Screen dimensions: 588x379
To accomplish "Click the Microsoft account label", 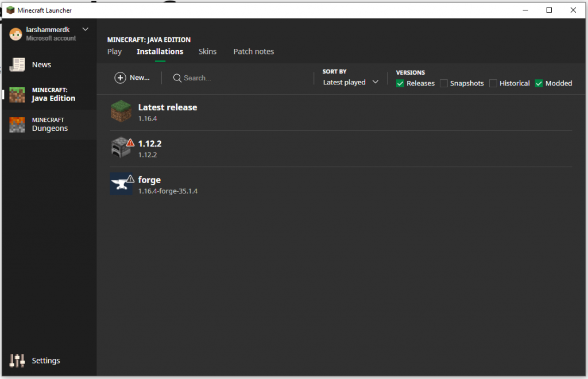I will click(x=51, y=38).
